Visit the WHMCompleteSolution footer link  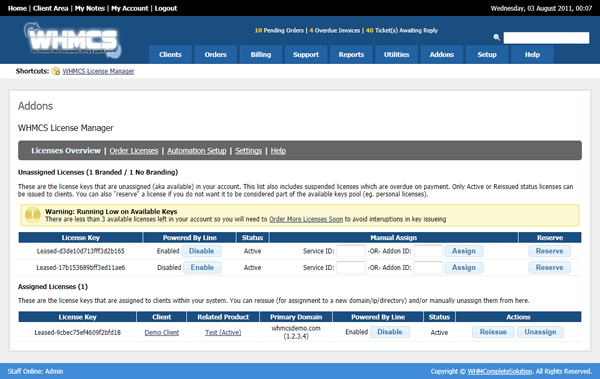click(x=500, y=371)
